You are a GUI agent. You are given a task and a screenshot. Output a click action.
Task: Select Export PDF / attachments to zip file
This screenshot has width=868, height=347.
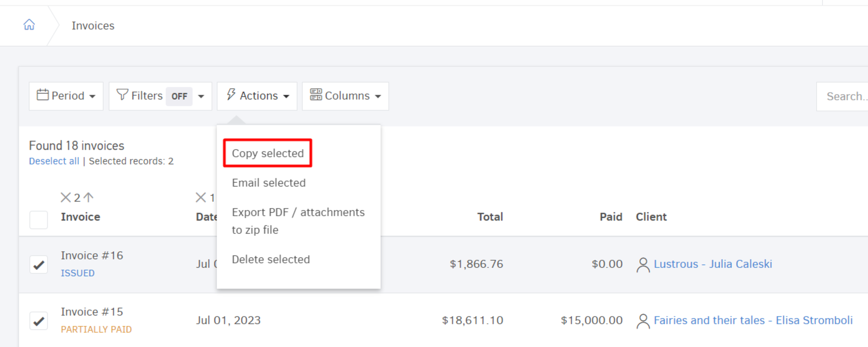pyautogui.click(x=298, y=221)
